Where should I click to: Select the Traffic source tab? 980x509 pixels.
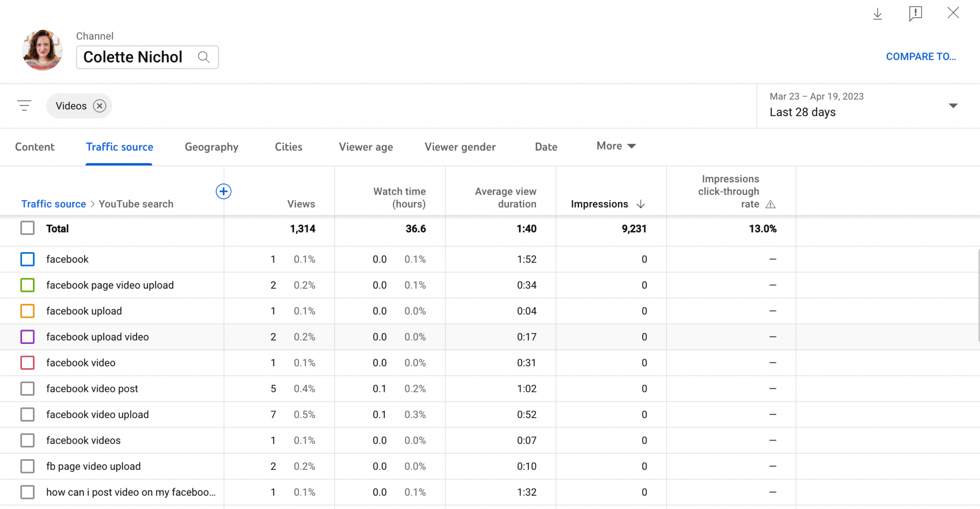pos(119,147)
